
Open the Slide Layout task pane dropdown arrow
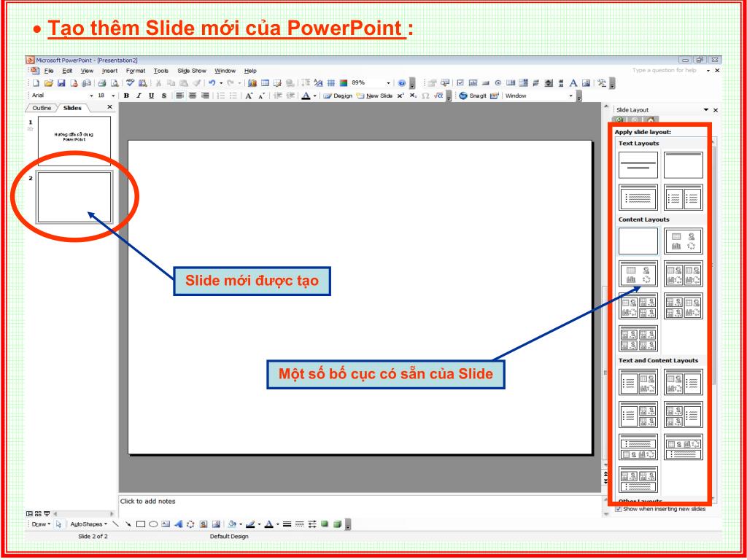[706, 110]
